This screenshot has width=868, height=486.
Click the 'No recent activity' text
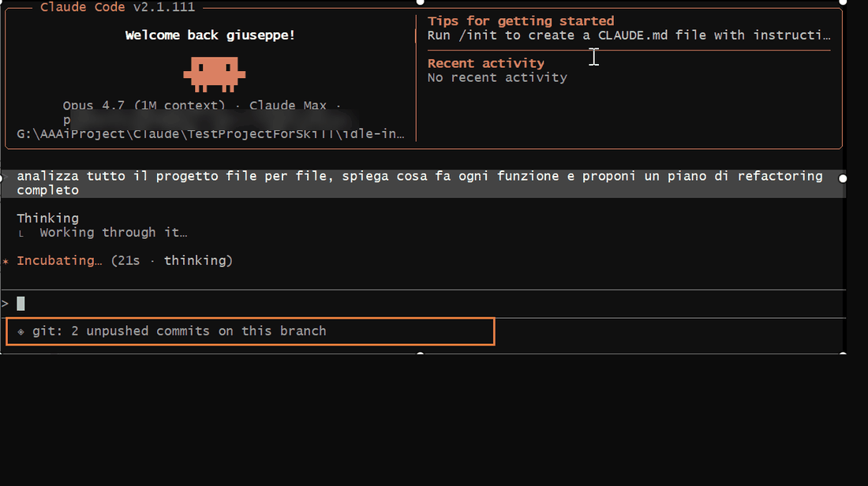pyautogui.click(x=497, y=77)
